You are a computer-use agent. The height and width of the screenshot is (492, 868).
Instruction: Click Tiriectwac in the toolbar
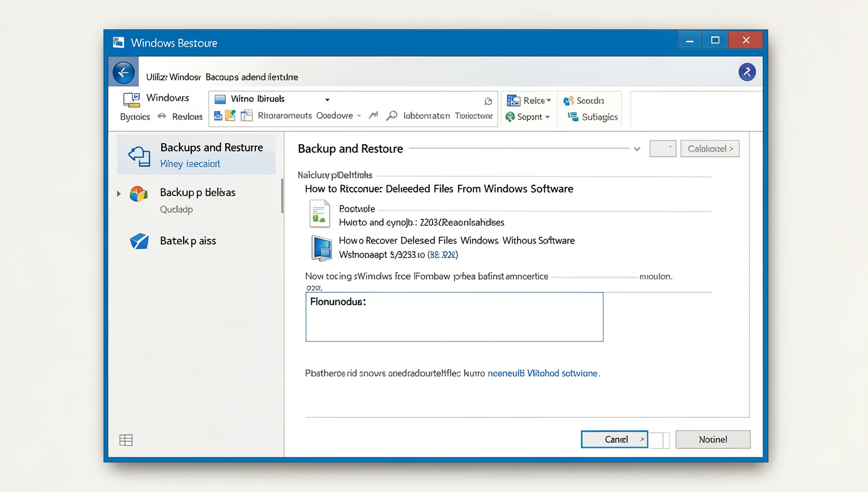coord(474,116)
